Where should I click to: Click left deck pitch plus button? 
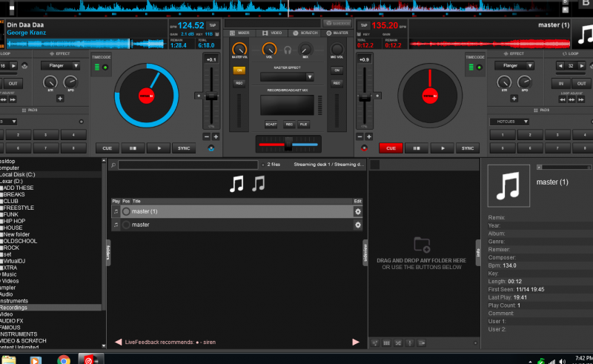click(216, 136)
